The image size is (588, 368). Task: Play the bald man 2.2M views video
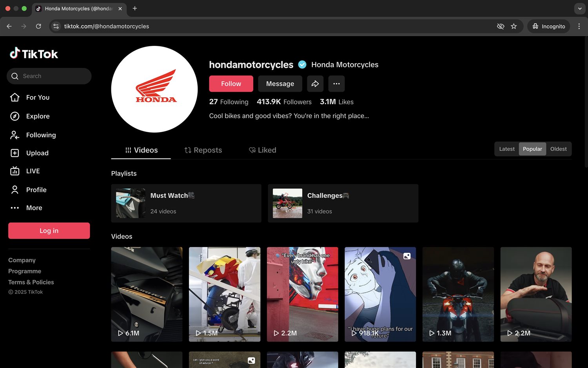coord(536,294)
